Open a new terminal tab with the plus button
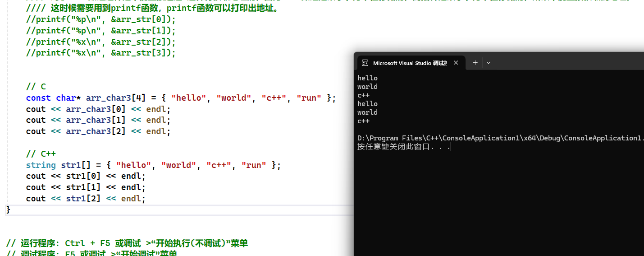This screenshot has width=644, height=256. click(x=475, y=63)
